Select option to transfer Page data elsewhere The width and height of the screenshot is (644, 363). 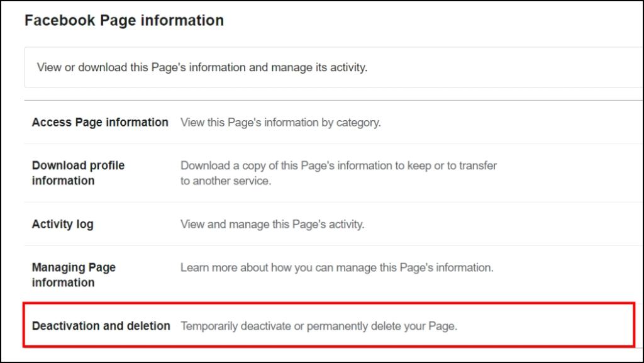point(338,174)
